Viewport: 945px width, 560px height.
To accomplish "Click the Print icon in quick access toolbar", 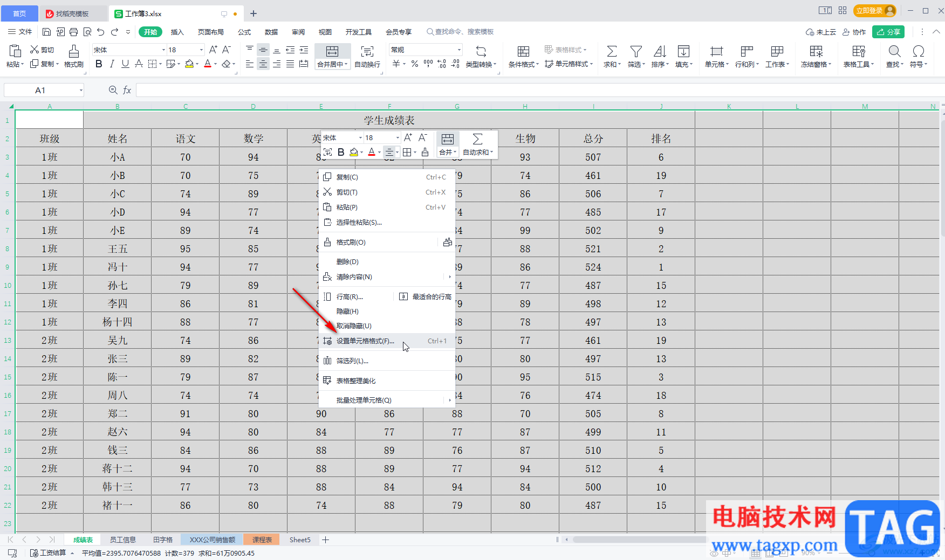I will (x=74, y=32).
